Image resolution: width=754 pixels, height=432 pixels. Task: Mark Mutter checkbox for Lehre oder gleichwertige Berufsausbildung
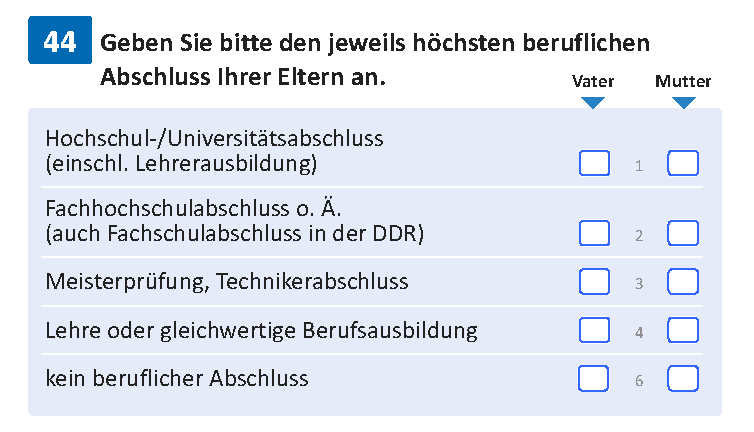(683, 330)
